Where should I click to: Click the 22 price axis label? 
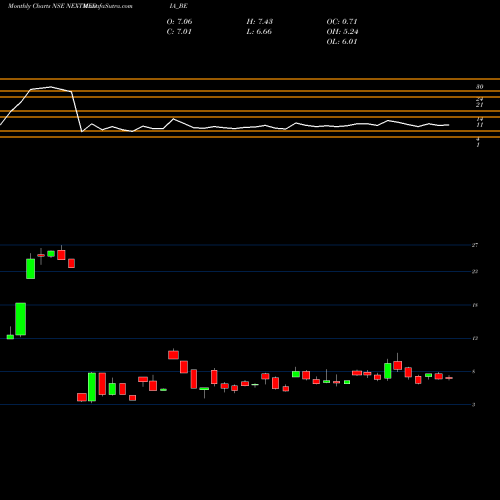(x=475, y=272)
